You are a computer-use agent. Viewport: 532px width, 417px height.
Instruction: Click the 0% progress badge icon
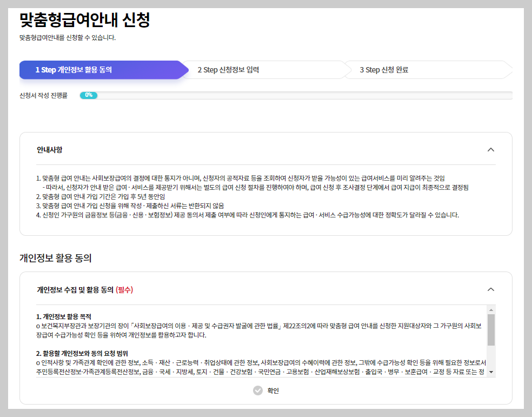(x=89, y=95)
